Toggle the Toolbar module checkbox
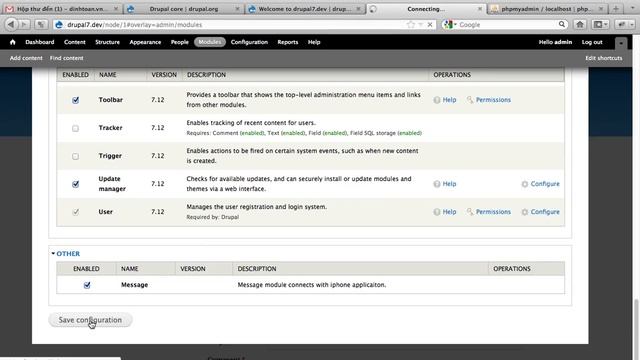Image resolution: width=640 pixels, height=360 pixels. 76,100
